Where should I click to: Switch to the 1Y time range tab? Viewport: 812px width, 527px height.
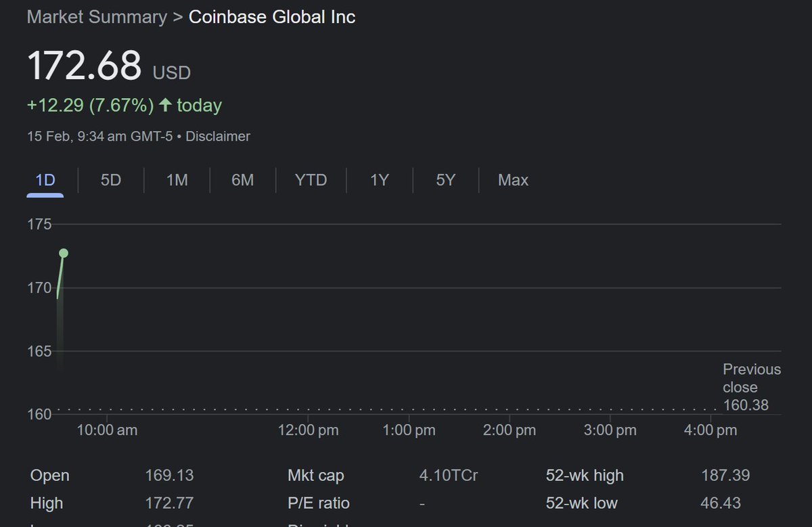(380, 180)
